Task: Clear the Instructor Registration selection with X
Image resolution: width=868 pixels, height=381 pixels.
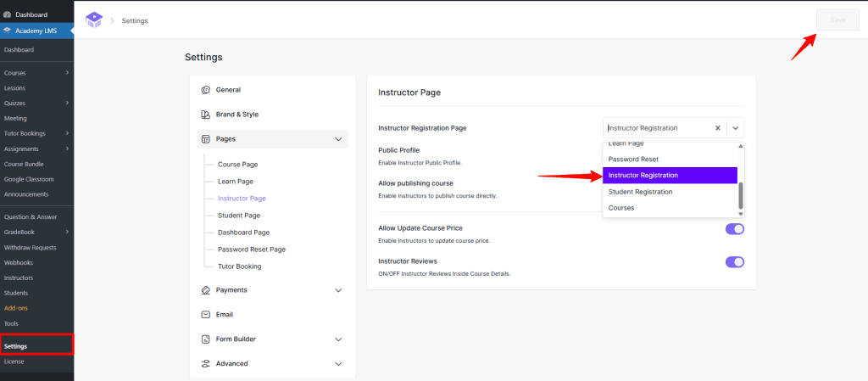Action: coord(718,128)
